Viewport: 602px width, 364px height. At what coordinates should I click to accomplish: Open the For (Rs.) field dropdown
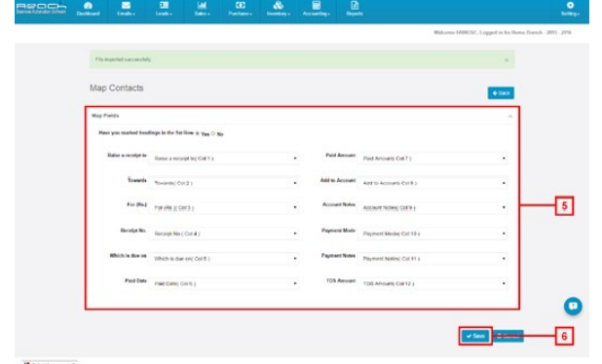tap(224, 207)
